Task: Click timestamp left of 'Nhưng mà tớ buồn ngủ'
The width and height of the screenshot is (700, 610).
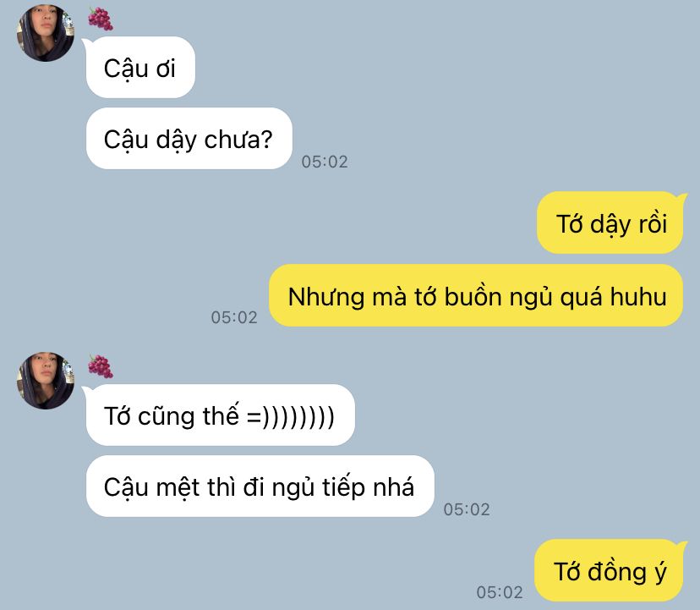Action: click(234, 318)
